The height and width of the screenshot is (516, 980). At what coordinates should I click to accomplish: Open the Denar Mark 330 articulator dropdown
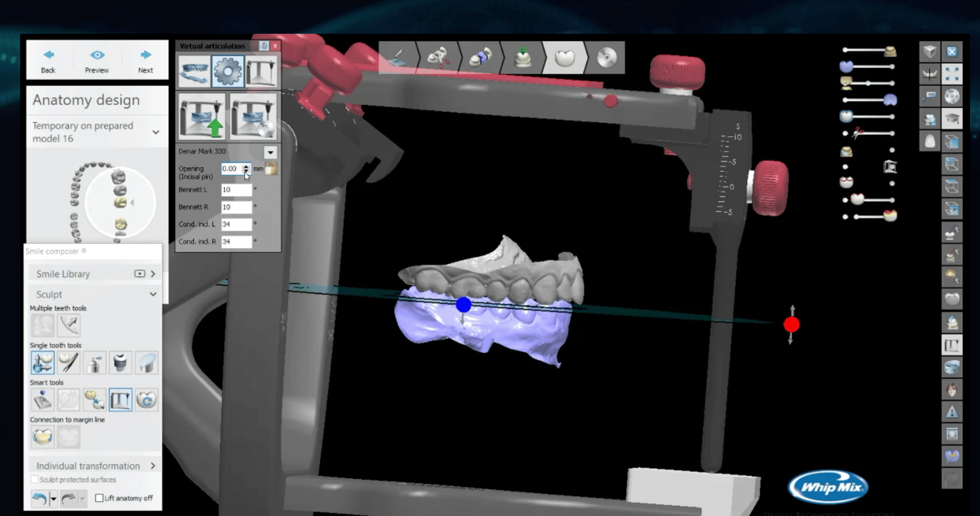(270, 152)
